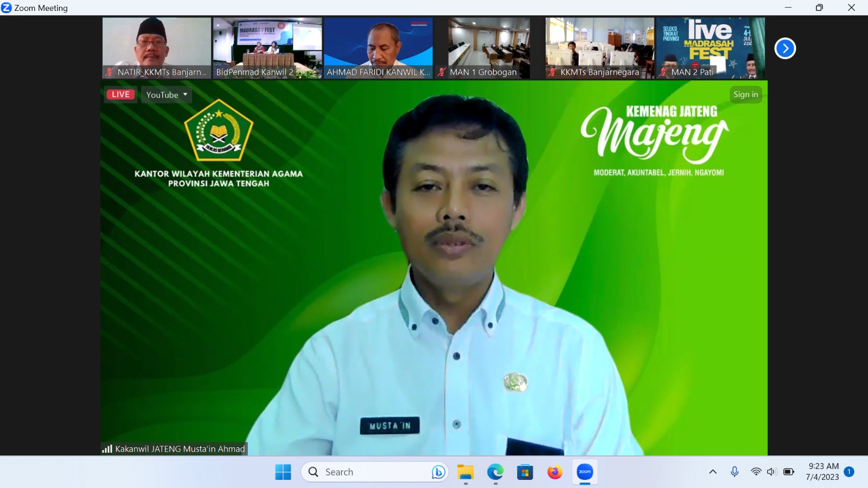Click the volume speaker icon in tray
The image size is (868, 488).
(771, 472)
